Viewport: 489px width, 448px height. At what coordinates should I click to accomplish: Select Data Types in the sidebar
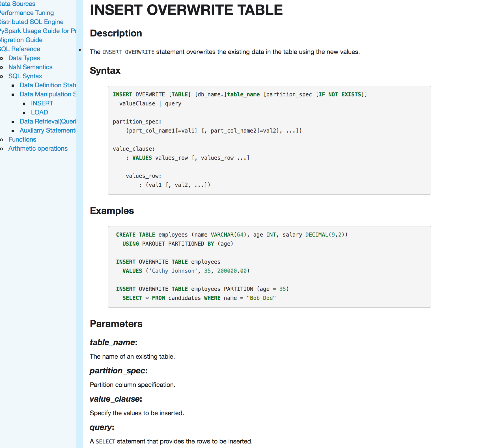click(x=24, y=58)
